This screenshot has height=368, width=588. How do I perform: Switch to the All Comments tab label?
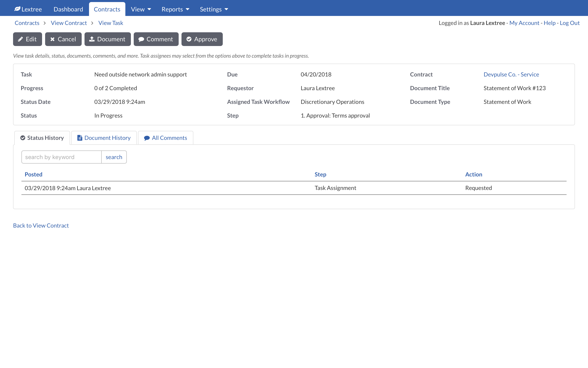170,138
